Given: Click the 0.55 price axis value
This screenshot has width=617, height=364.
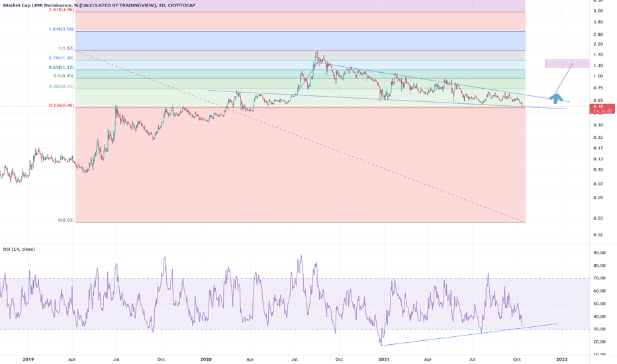Looking at the screenshot, I should point(598,101).
